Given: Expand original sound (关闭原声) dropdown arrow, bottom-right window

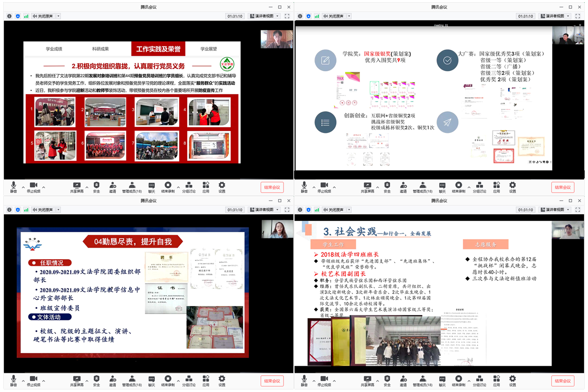Looking at the screenshot, I should pos(349,210).
